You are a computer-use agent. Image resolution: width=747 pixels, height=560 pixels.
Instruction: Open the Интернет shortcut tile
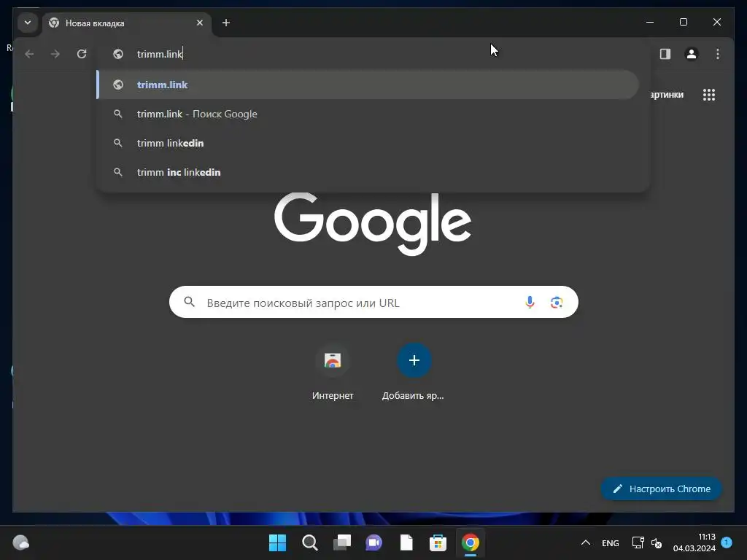tap(333, 373)
